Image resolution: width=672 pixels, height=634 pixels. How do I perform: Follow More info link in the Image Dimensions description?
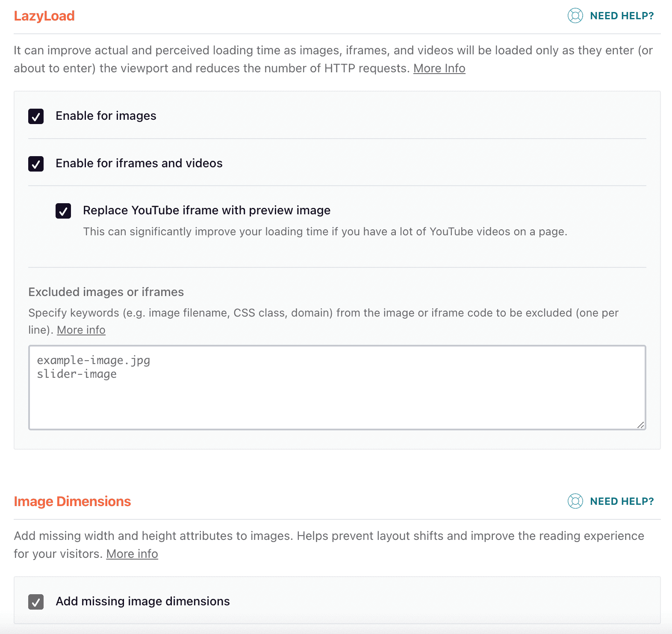tap(132, 554)
